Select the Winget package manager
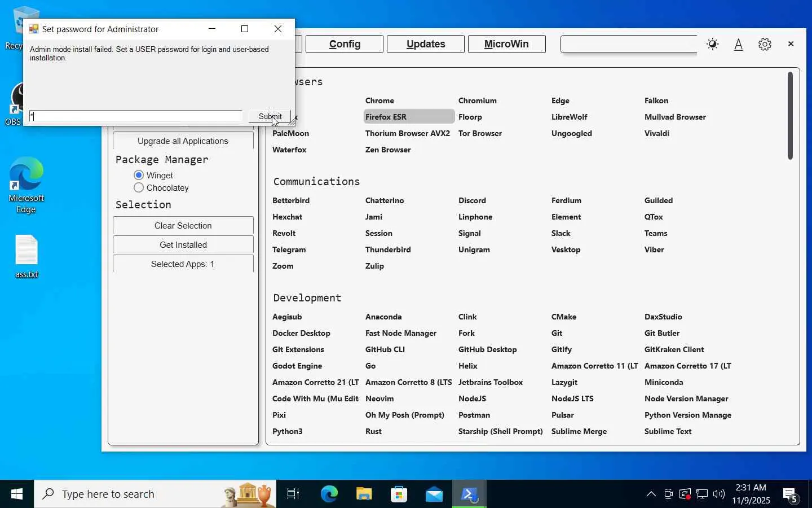Image resolution: width=812 pixels, height=508 pixels. coord(153,176)
